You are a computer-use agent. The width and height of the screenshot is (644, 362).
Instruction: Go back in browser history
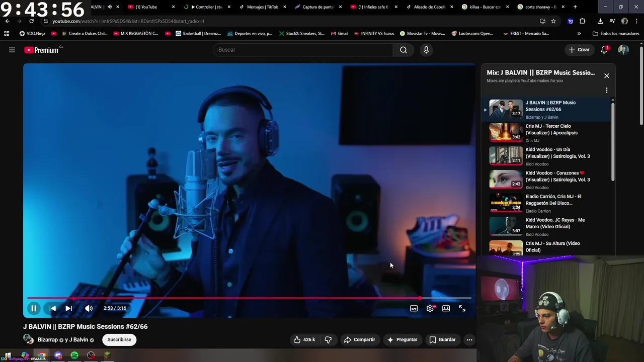pyautogui.click(x=7, y=21)
